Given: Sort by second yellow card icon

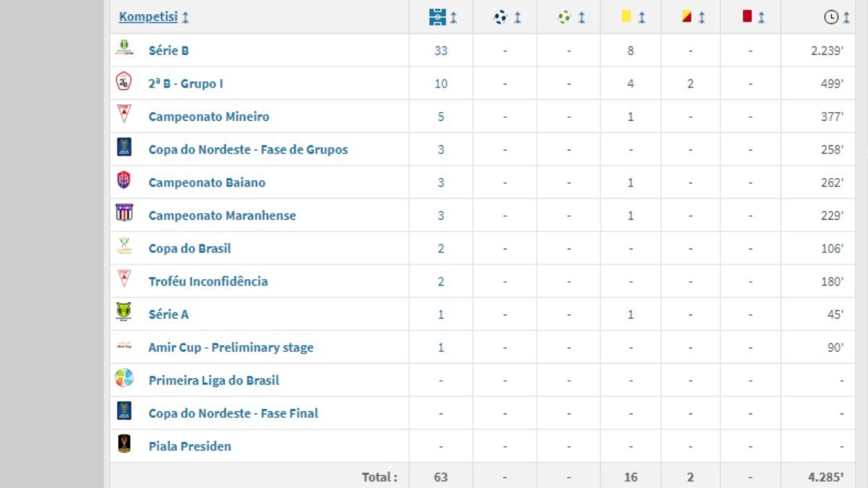Looking at the screenshot, I should [x=687, y=17].
